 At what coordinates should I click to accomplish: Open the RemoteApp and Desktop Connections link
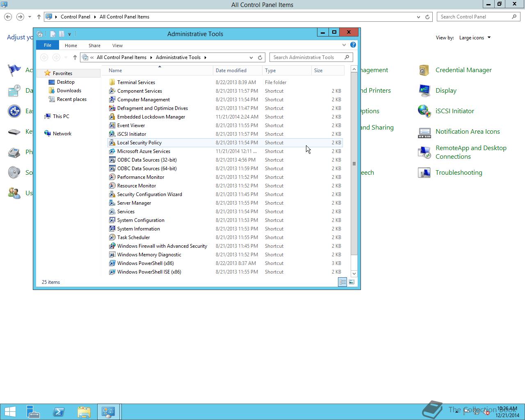click(471, 152)
